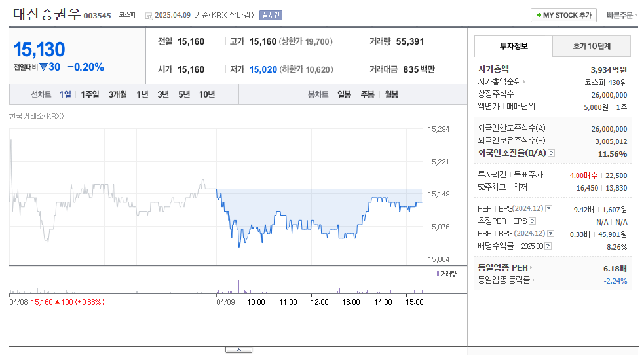Select 1년 line chart period
The image size is (644, 355).
coord(143,94)
